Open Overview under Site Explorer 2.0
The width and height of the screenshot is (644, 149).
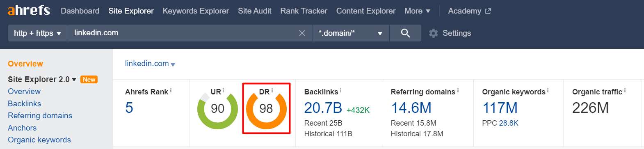click(24, 91)
